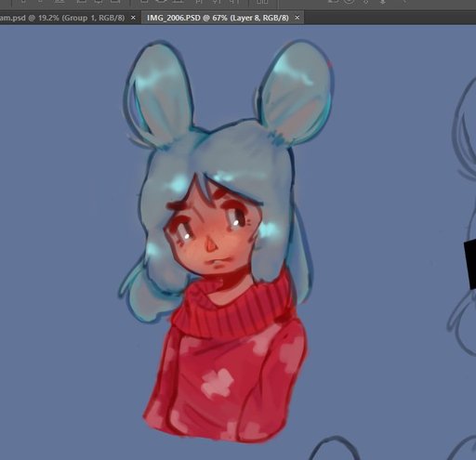This screenshot has width=476, height=460.
Task: Select the 3D rotate mode icon in options bar
Action: tap(333, 1)
